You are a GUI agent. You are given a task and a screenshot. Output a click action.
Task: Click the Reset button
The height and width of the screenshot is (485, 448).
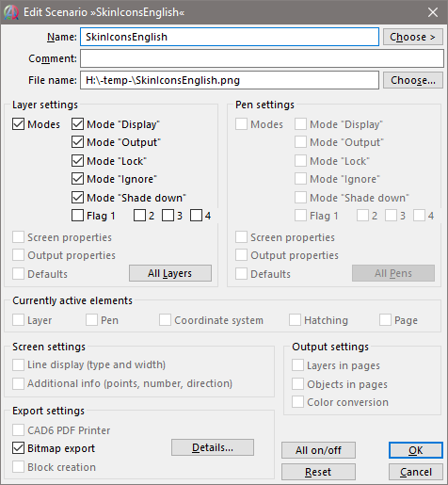coord(318,472)
